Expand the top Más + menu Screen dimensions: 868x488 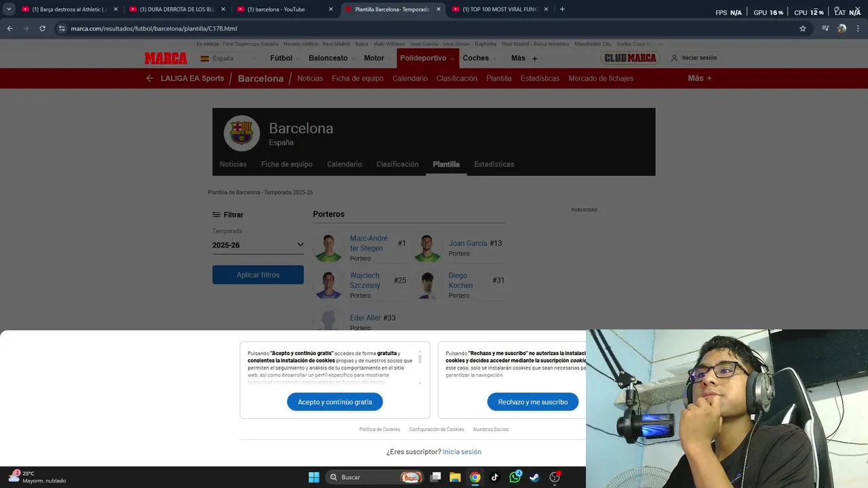click(x=524, y=58)
